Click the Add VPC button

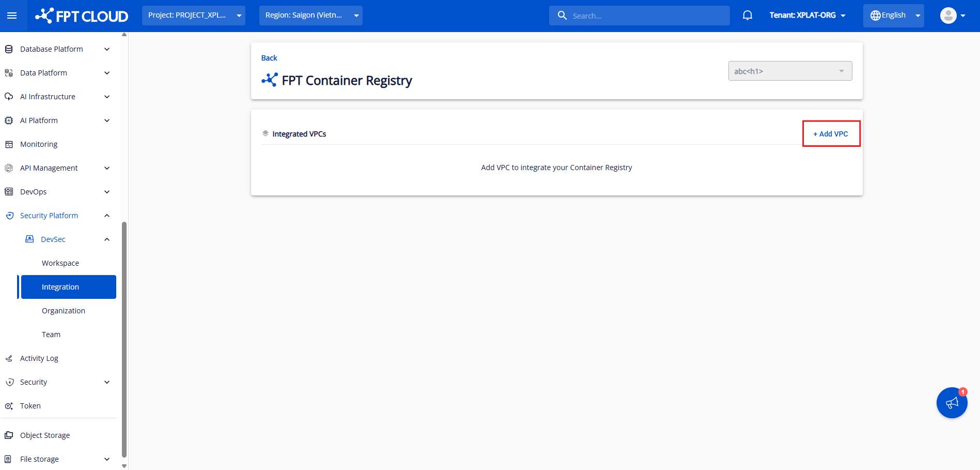(831, 134)
